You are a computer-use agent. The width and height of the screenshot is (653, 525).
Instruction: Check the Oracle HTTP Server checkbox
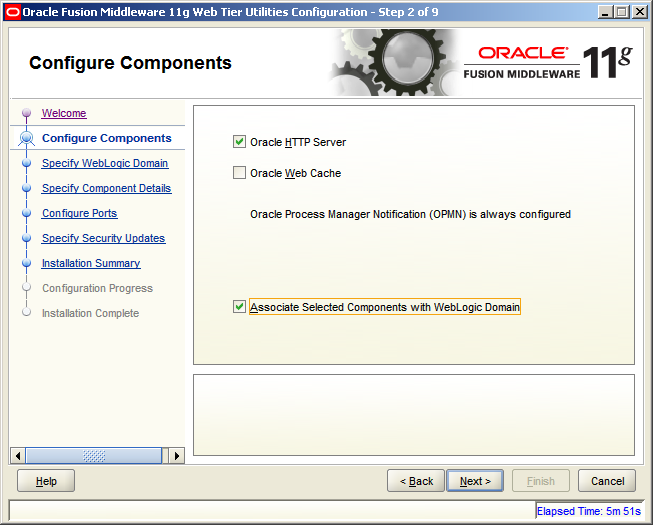[x=239, y=142]
